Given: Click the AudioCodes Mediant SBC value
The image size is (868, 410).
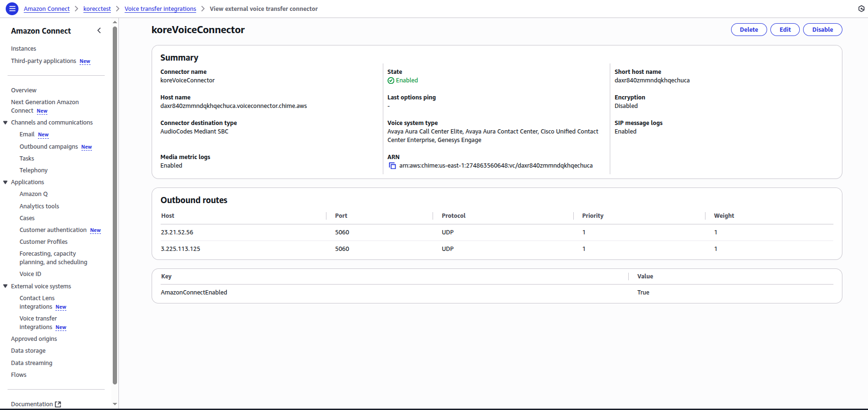Looking at the screenshot, I should 194,132.
